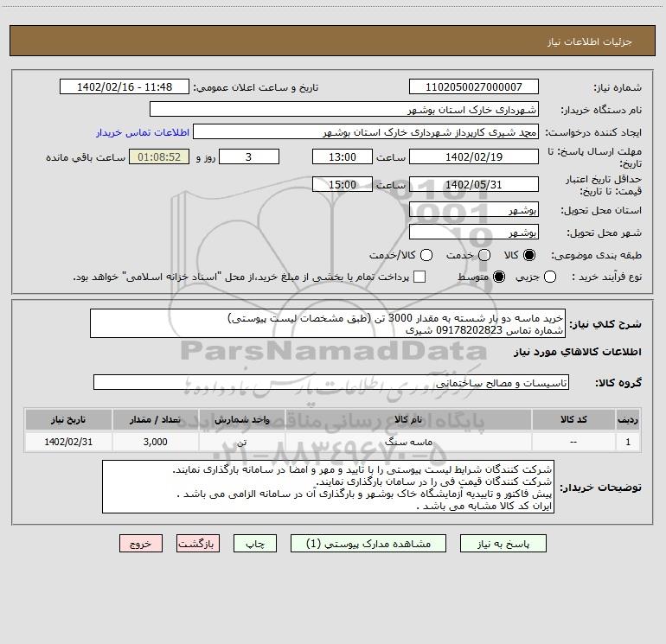
Task: Click the ایجاد کننده درخواست field
Action: tap(366, 131)
